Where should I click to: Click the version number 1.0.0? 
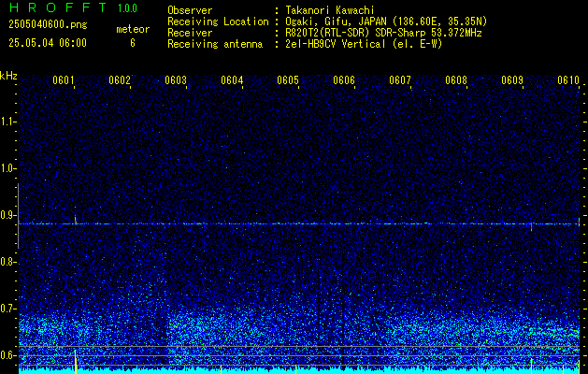coord(127,8)
